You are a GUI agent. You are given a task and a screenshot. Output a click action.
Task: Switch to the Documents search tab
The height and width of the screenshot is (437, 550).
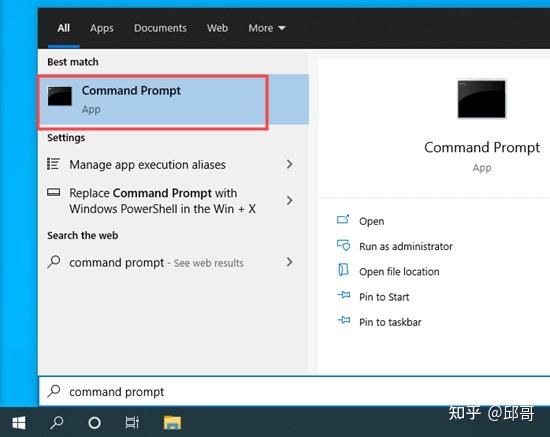tap(160, 28)
